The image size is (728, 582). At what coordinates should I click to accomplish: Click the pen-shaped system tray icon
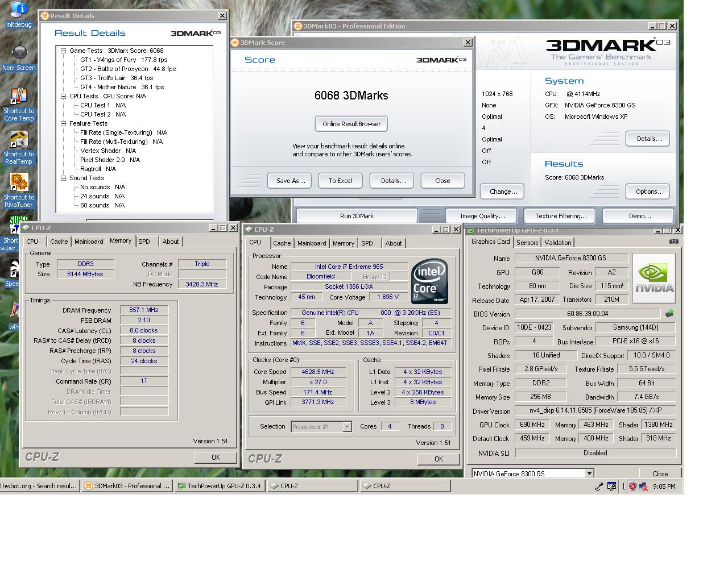tap(599, 487)
